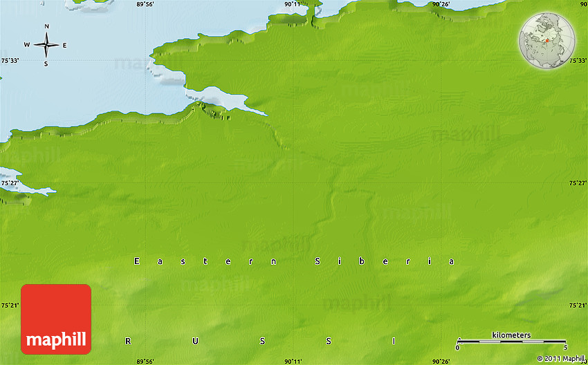Click the red location marker on globe

pos(546,40)
